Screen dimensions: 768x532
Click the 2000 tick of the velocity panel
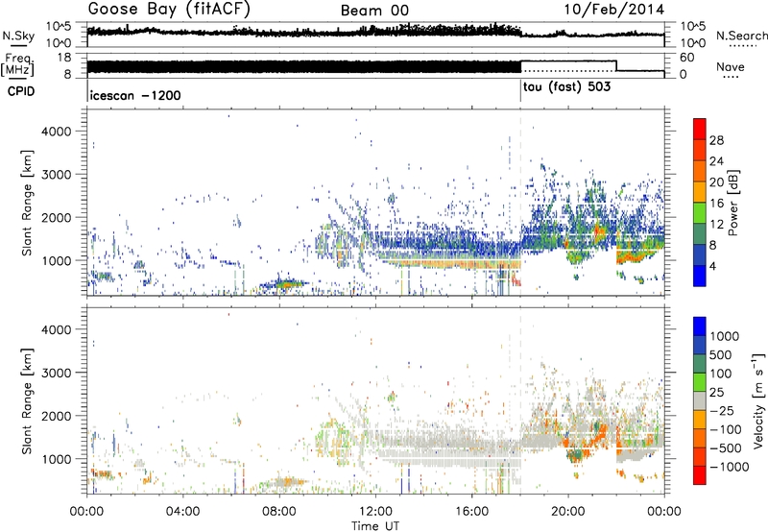click(56, 416)
